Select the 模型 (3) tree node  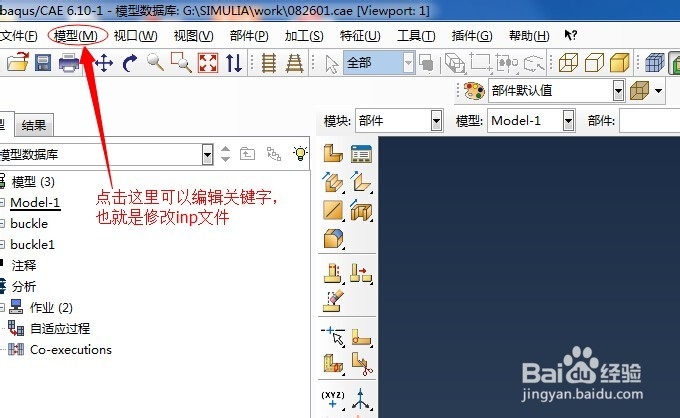[33, 182]
